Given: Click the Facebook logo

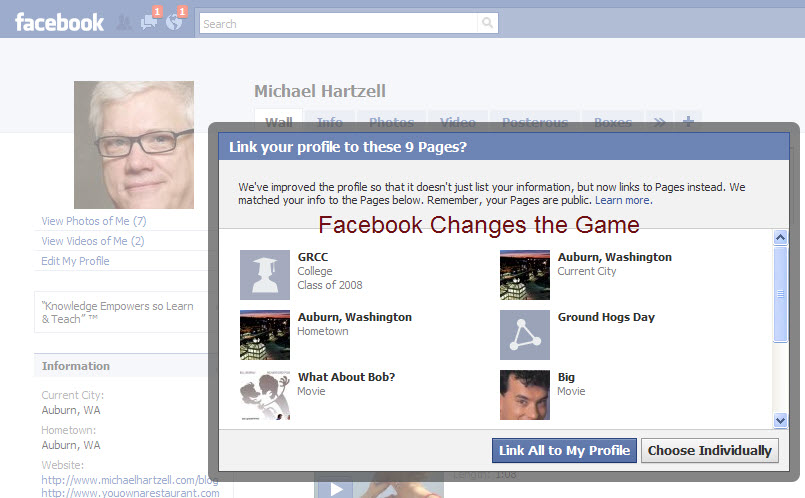Looking at the screenshot, I should [x=59, y=23].
